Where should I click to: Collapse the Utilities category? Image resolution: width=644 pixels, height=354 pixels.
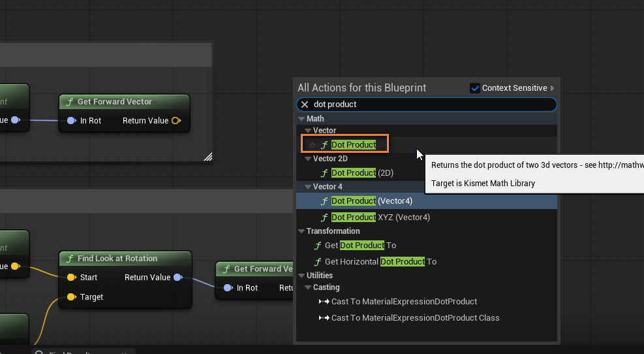point(301,276)
